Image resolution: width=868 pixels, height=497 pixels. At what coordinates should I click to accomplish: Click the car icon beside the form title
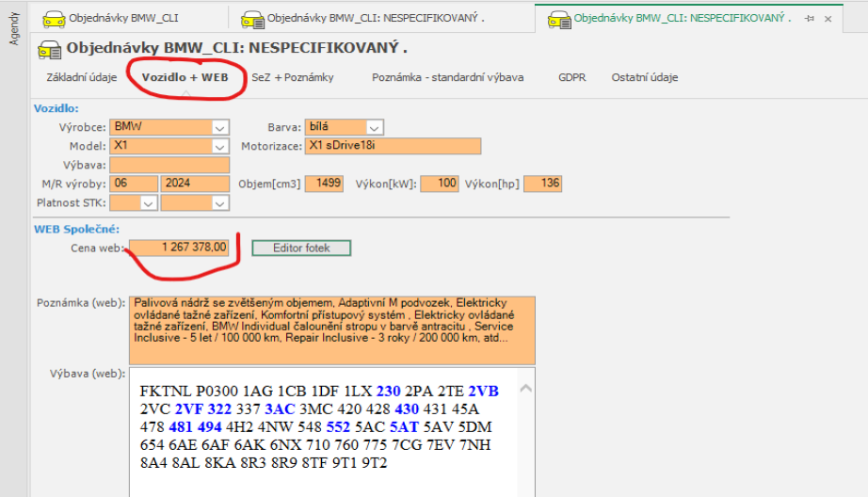pos(49,48)
